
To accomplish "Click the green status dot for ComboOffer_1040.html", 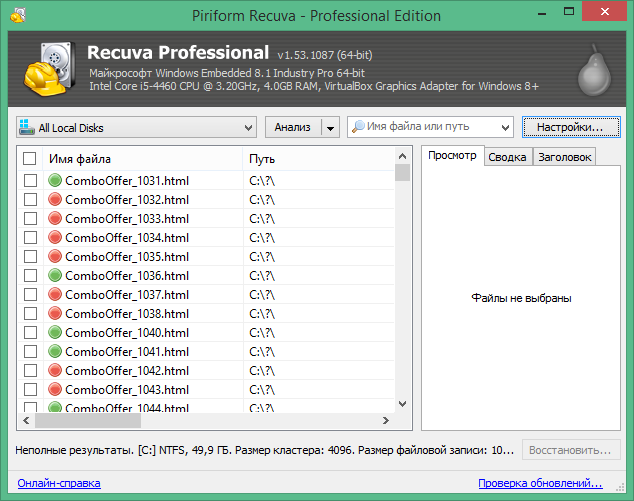I will point(55,332).
